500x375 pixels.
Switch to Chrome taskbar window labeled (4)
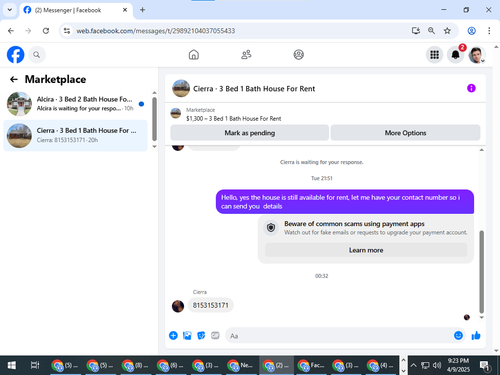(382, 365)
